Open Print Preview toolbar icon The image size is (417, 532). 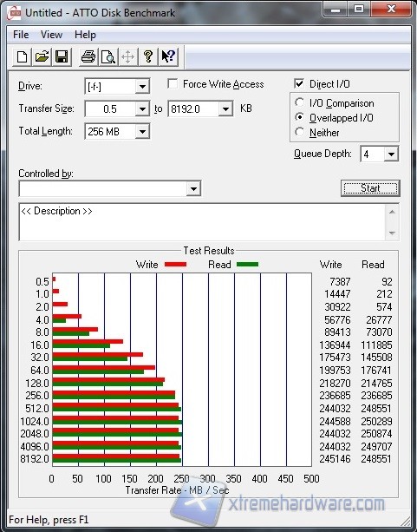(x=108, y=56)
